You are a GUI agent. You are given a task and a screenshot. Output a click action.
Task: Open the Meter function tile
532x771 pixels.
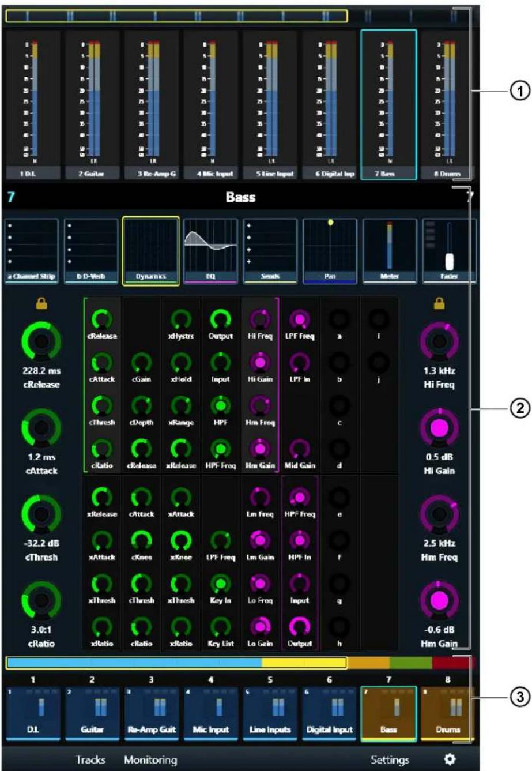coord(390,251)
